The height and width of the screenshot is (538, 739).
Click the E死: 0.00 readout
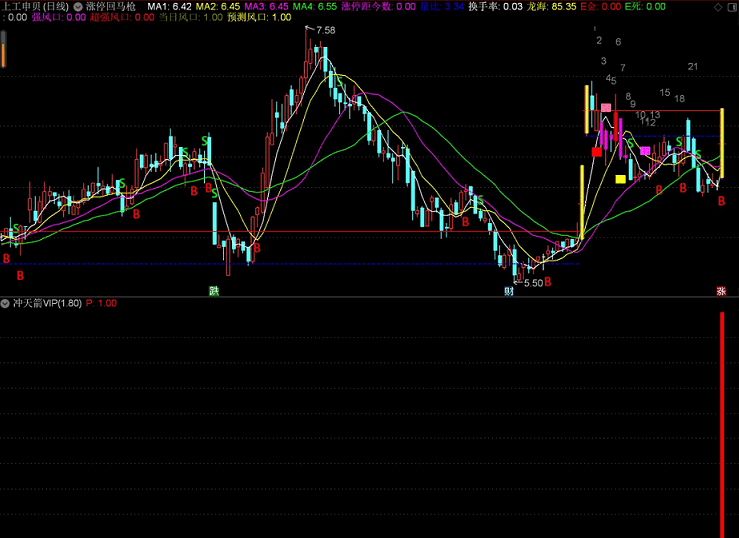(x=645, y=7)
